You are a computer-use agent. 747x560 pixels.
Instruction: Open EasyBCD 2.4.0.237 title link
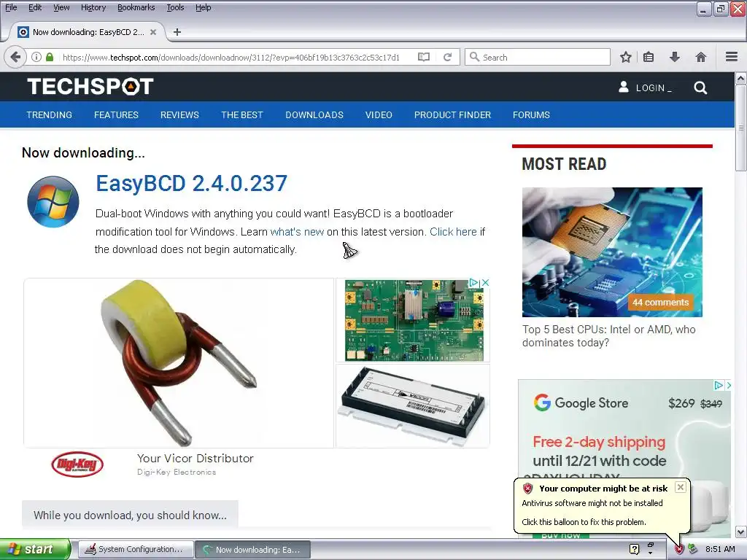click(x=192, y=183)
